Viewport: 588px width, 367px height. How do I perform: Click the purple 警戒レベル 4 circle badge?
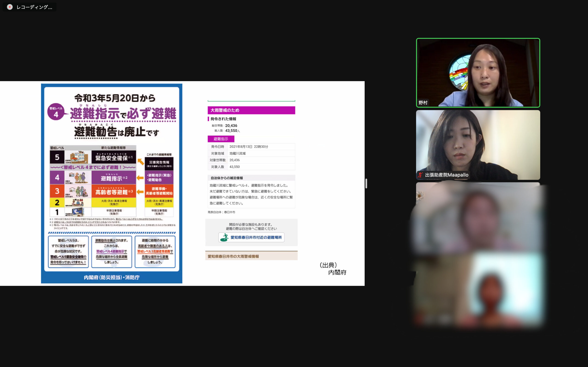pos(56,112)
